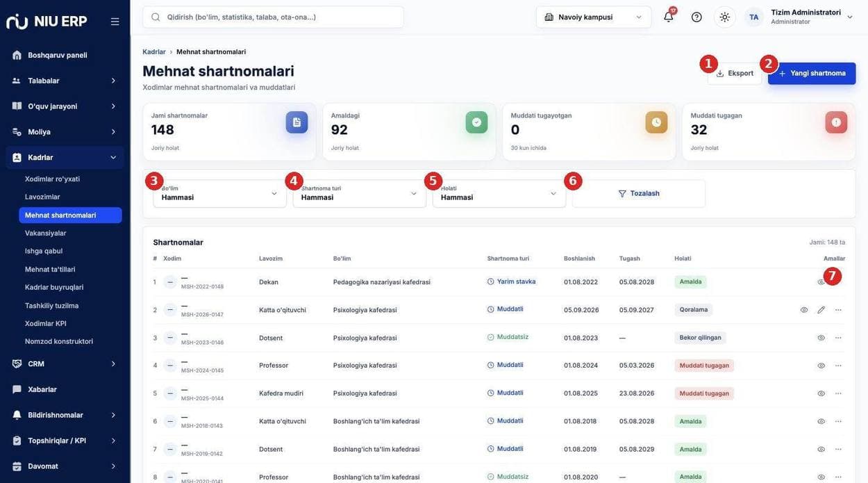868x483 pixels.
Task: Click the Pedagogika nazariyasi kafedrasi cell
Action: tap(382, 282)
